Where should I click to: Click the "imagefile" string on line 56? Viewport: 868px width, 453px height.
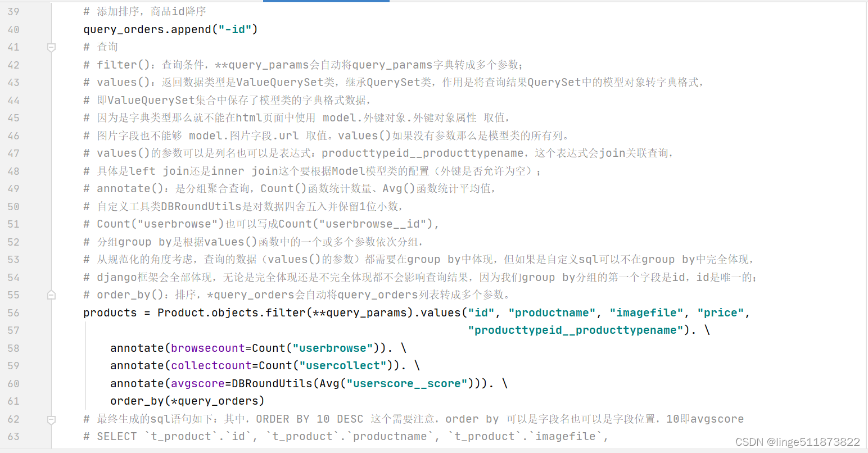click(x=646, y=312)
